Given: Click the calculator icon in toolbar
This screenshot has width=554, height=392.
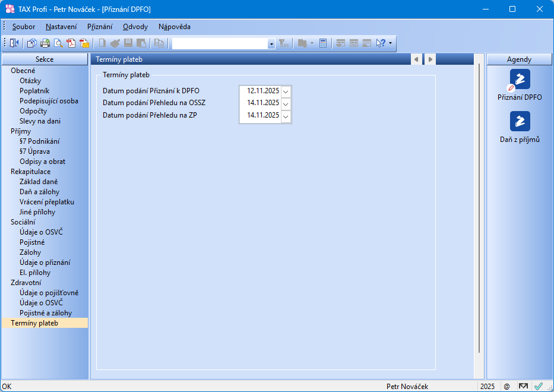Looking at the screenshot, I should [323, 43].
